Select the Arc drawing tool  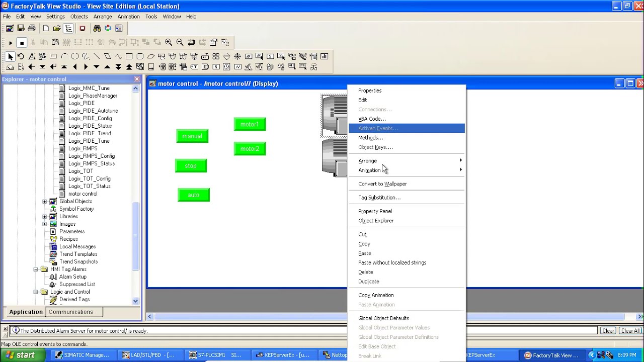point(64,56)
